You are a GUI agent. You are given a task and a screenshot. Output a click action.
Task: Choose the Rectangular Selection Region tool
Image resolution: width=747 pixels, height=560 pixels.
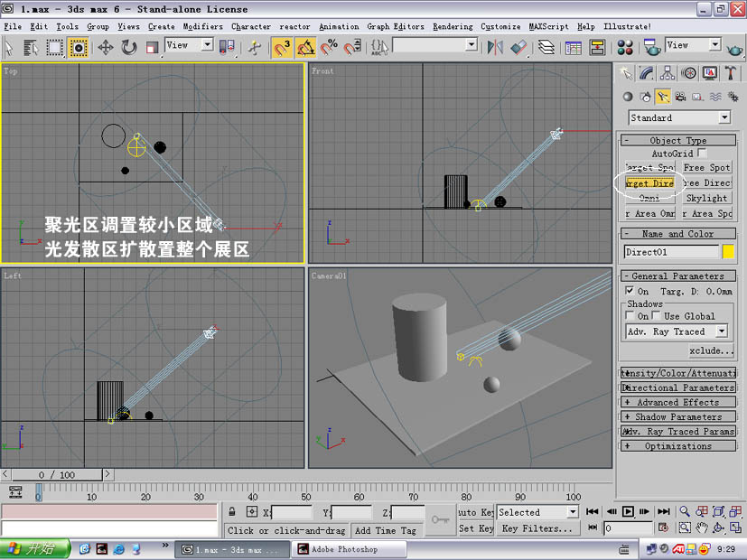click(x=54, y=48)
